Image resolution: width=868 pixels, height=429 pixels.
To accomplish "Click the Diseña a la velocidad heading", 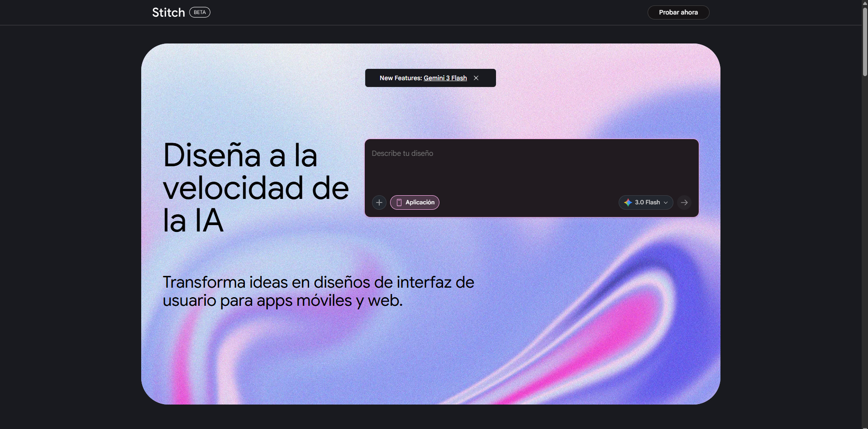I will [256, 188].
